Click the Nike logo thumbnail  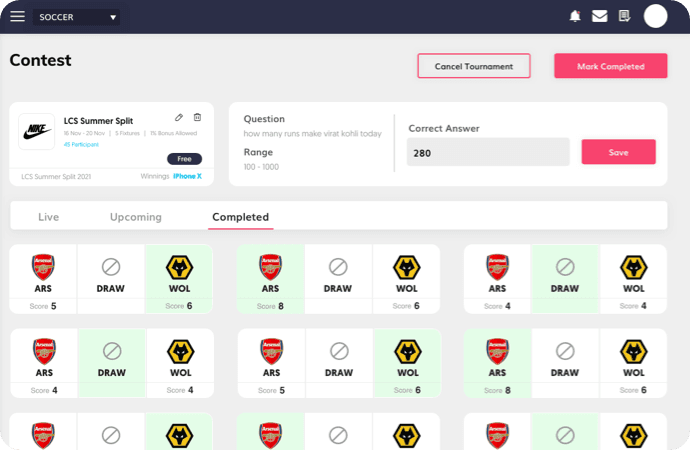(36, 131)
